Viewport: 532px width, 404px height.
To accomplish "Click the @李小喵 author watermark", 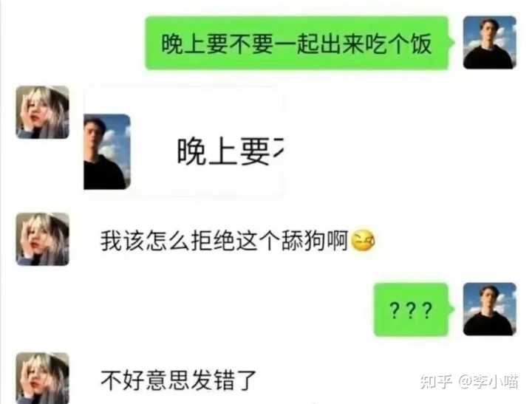I will [488, 382].
